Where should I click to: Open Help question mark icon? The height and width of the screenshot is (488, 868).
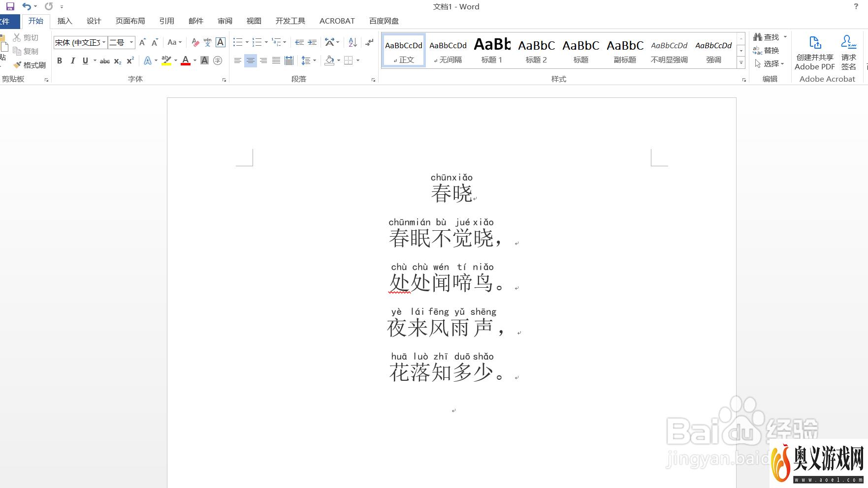(856, 6)
